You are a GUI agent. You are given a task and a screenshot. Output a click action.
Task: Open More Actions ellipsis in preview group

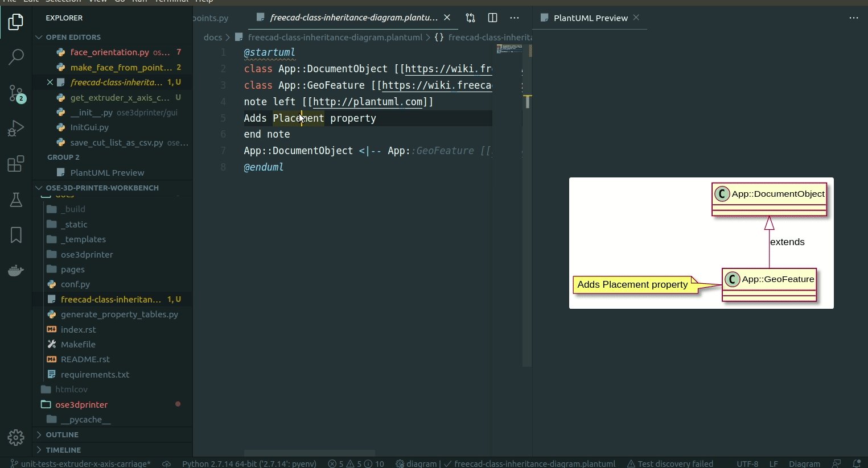[854, 18]
